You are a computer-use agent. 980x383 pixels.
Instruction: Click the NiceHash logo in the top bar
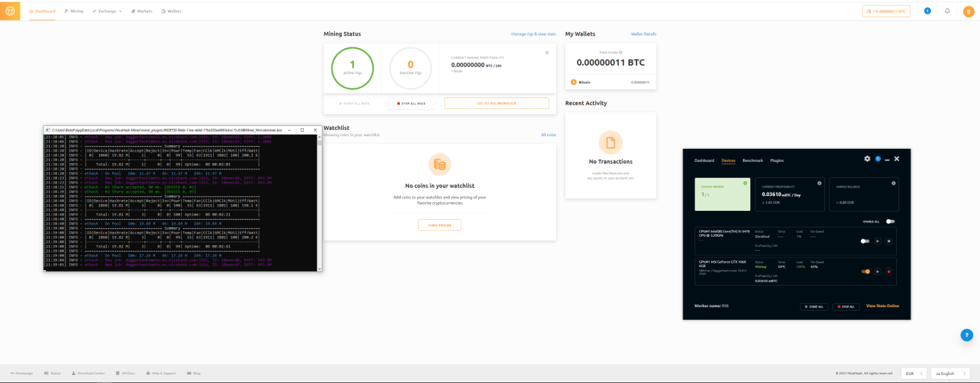pyautogui.click(x=10, y=10)
